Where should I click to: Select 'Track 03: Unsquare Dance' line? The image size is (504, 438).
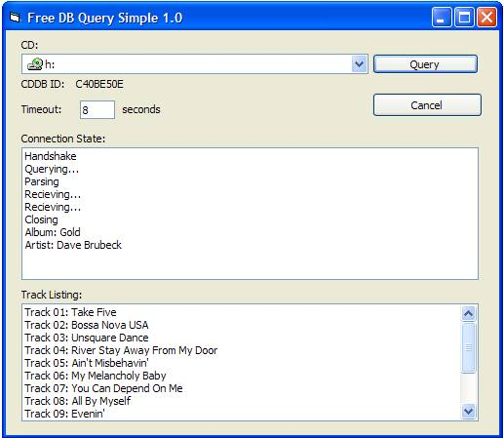[x=87, y=338]
